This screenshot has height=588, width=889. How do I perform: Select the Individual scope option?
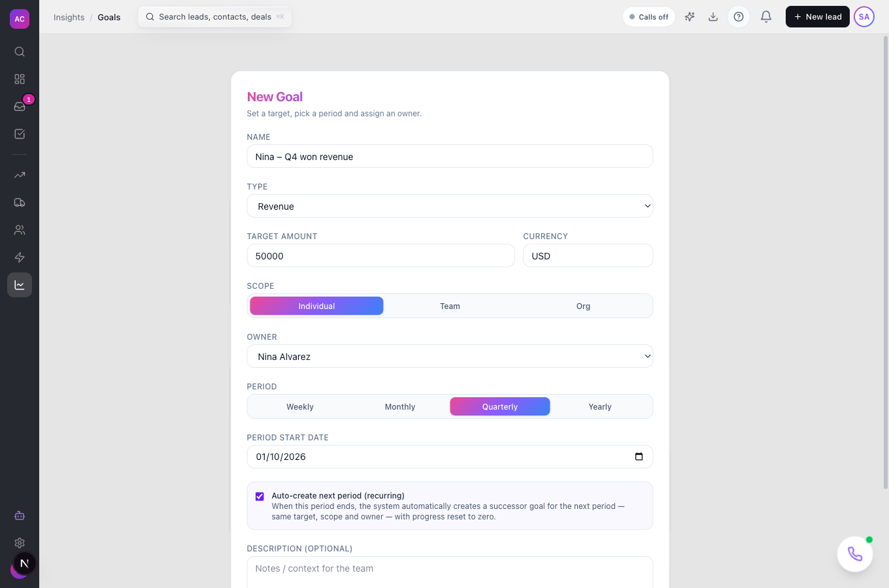[x=316, y=306]
